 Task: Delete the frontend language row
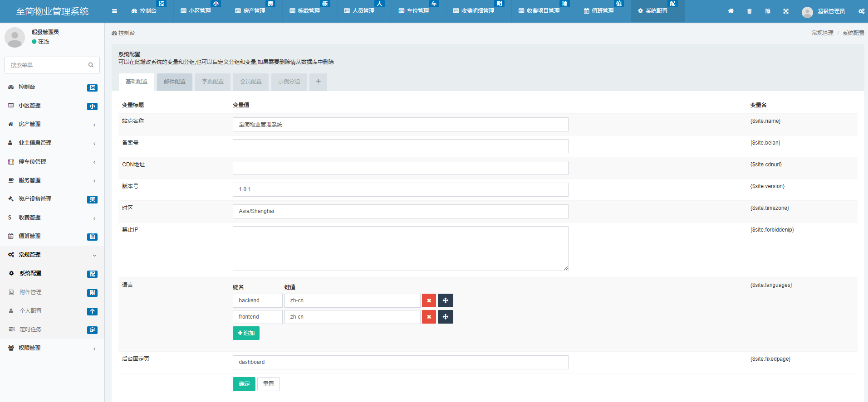pos(429,317)
